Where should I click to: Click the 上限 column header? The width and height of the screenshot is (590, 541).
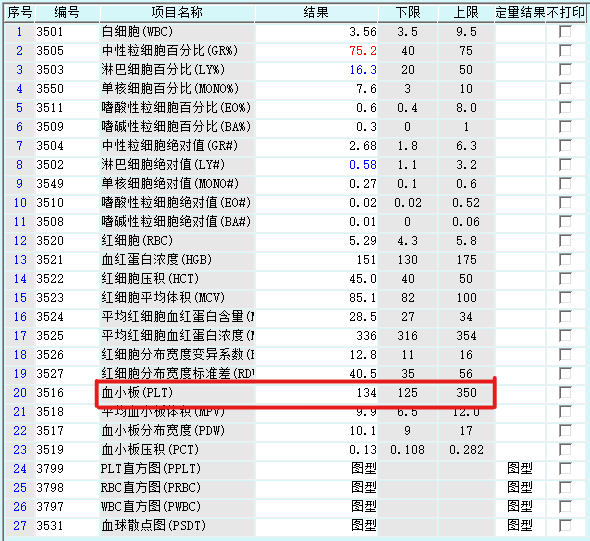tap(466, 12)
